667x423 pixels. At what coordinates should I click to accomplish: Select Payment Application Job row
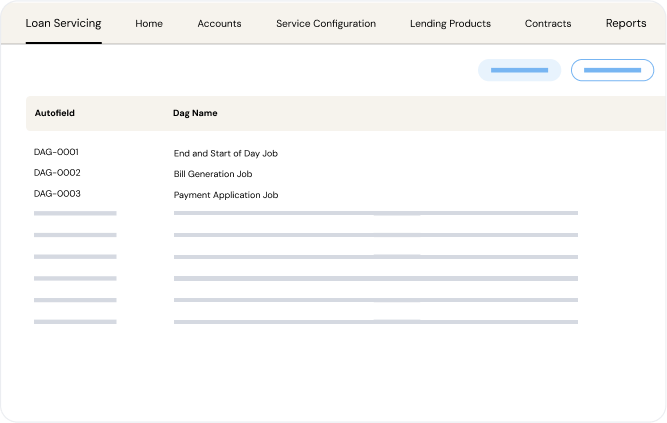coord(226,195)
